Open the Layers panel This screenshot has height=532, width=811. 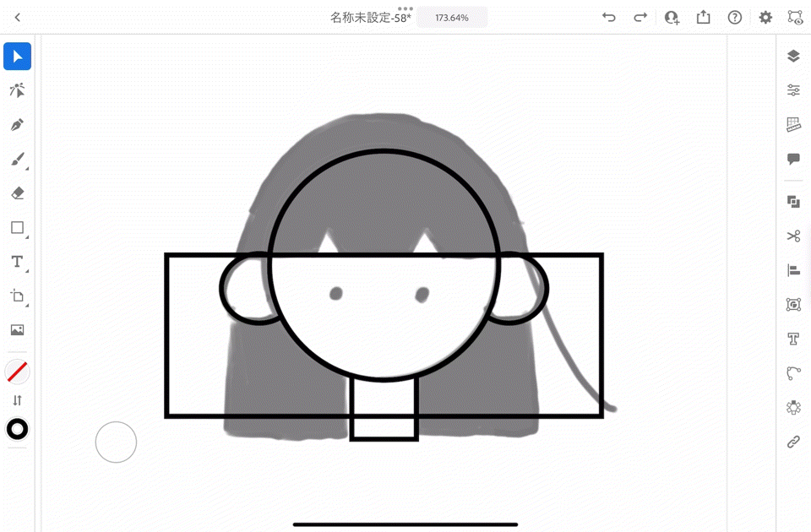coord(793,56)
